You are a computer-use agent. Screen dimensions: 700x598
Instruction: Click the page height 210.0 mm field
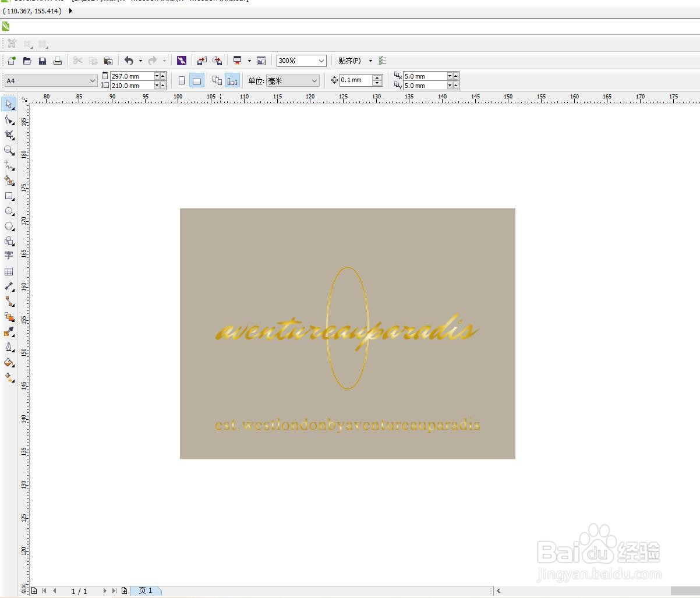click(132, 86)
